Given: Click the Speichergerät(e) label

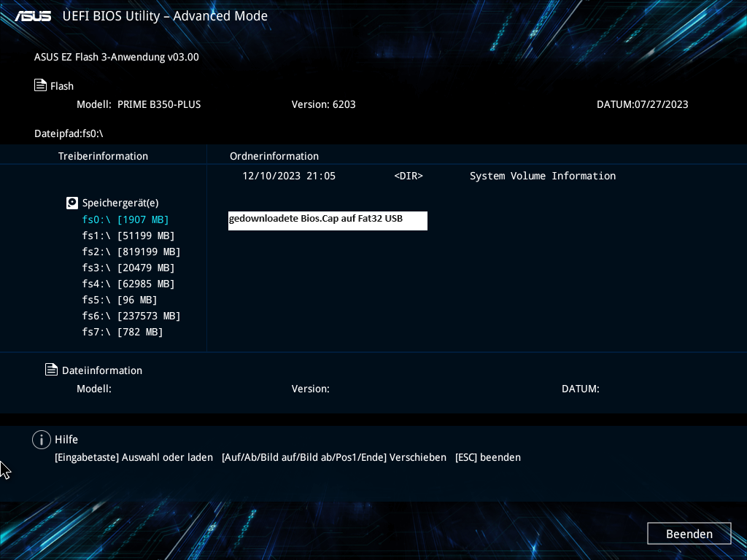Looking at the screenshot, I should pos(120,203).
